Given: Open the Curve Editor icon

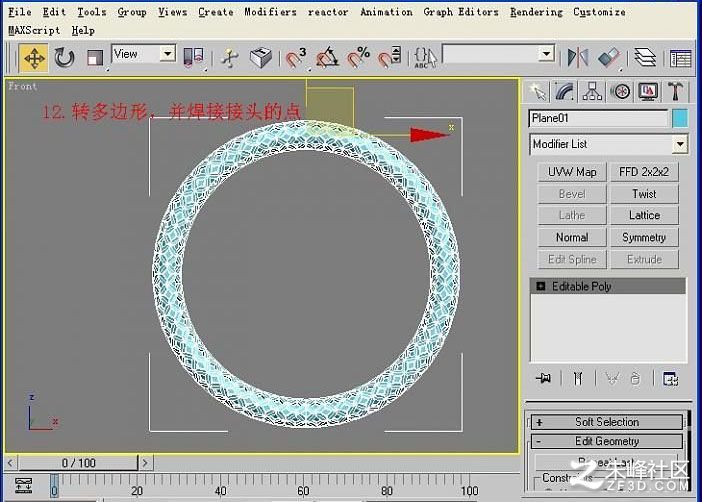Looking at the screenshot, I should 681,58.
